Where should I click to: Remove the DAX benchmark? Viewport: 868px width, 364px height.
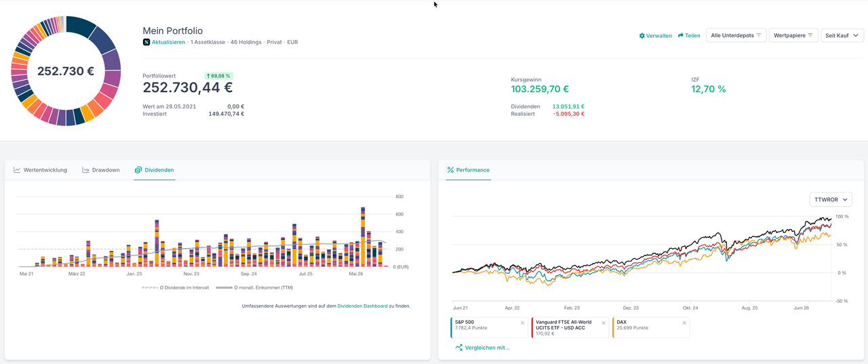[x=684, y=323]
